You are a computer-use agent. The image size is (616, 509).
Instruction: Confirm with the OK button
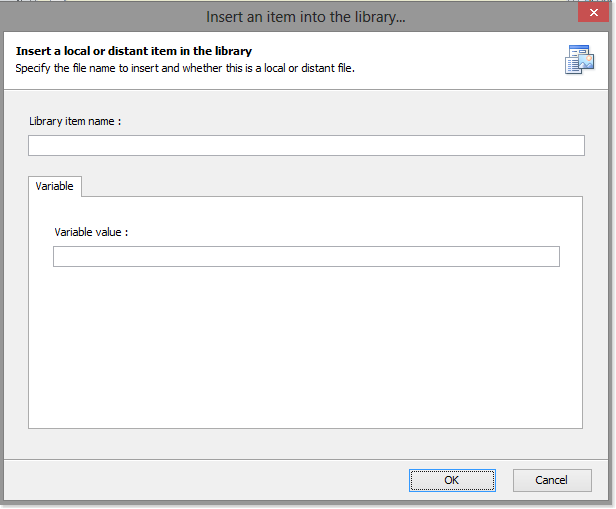[x=452, y=480]
